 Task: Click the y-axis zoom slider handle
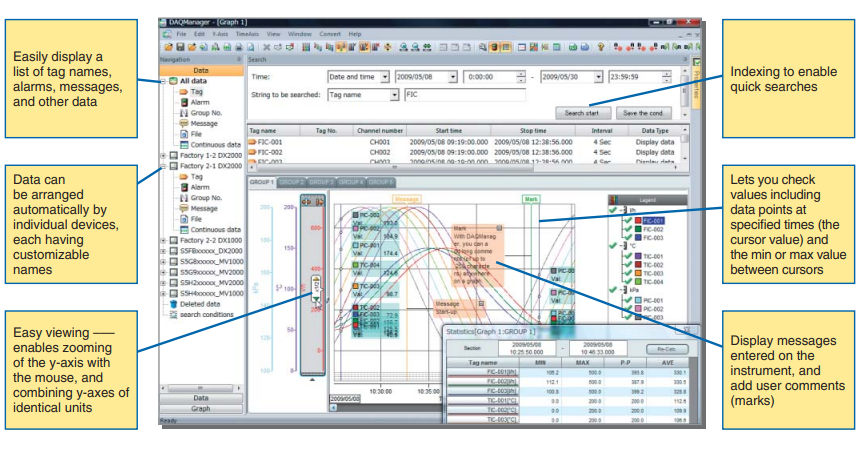pos(316,287)
